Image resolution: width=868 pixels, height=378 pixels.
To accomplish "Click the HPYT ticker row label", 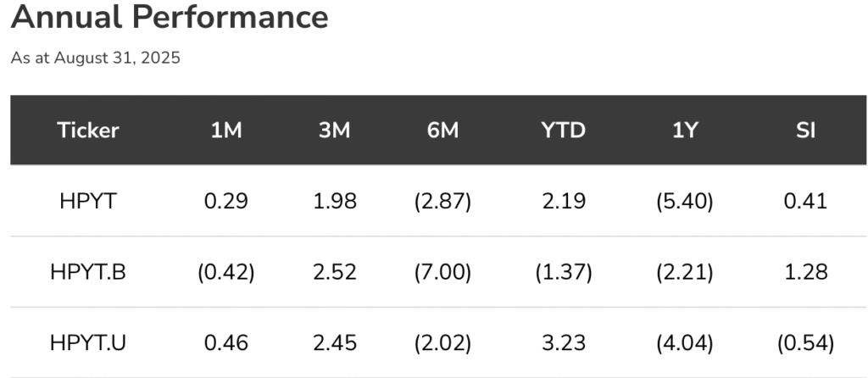I will point(88,201).
